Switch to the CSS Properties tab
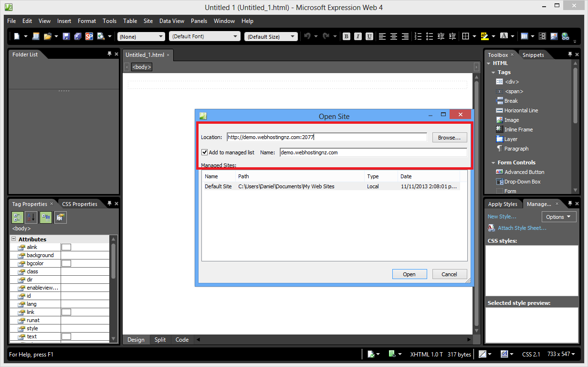The image size is (588, 367). pyautogui.click(x=79, y=204)
